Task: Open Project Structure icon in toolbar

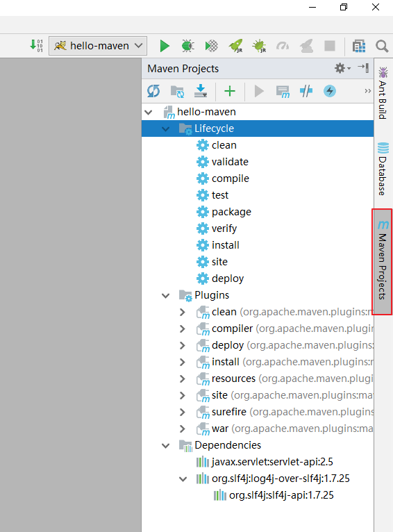Action: coord(359,46)
